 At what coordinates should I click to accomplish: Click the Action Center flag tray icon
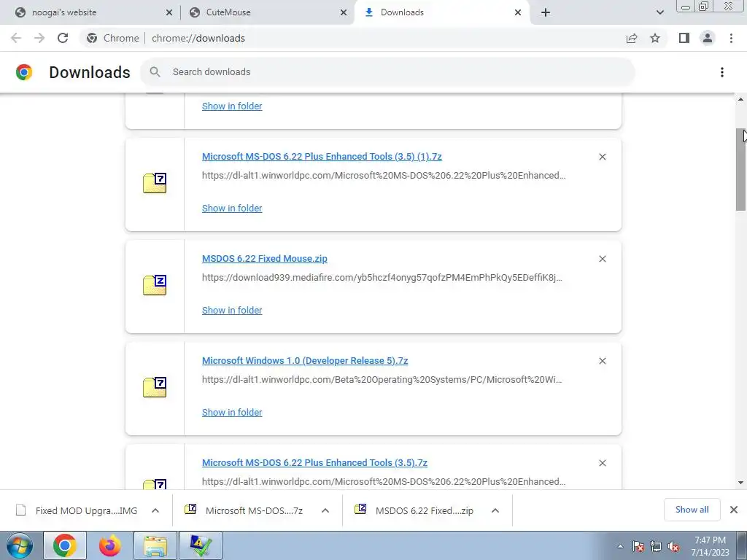pos(638,547)
